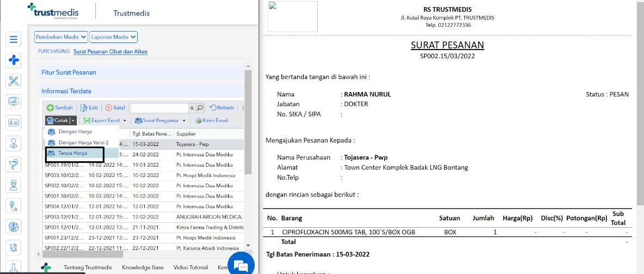Select row SP001.19/01/2... in the list
The image size is (644, 274).
(143, 165)
